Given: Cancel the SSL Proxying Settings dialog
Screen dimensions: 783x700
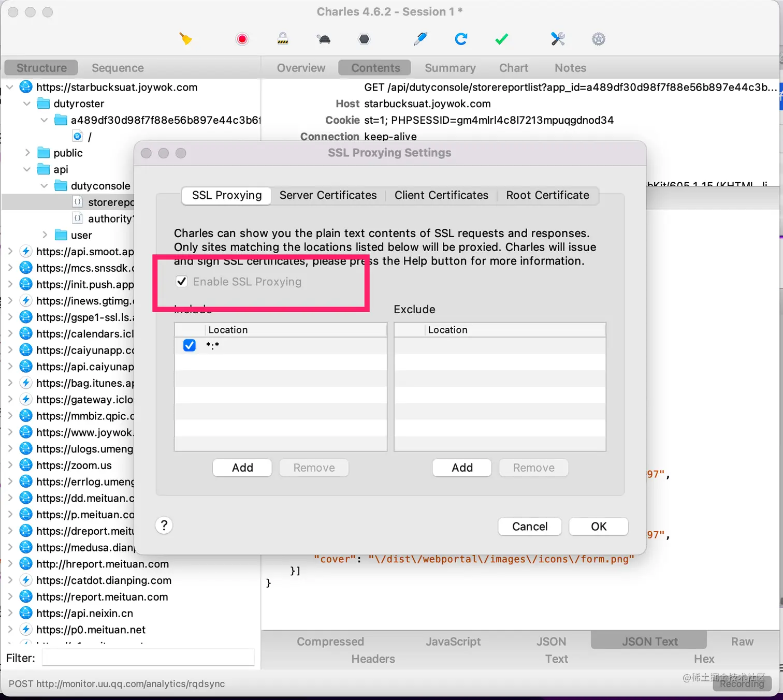Looking at the screenshot, I should point(530,527).
